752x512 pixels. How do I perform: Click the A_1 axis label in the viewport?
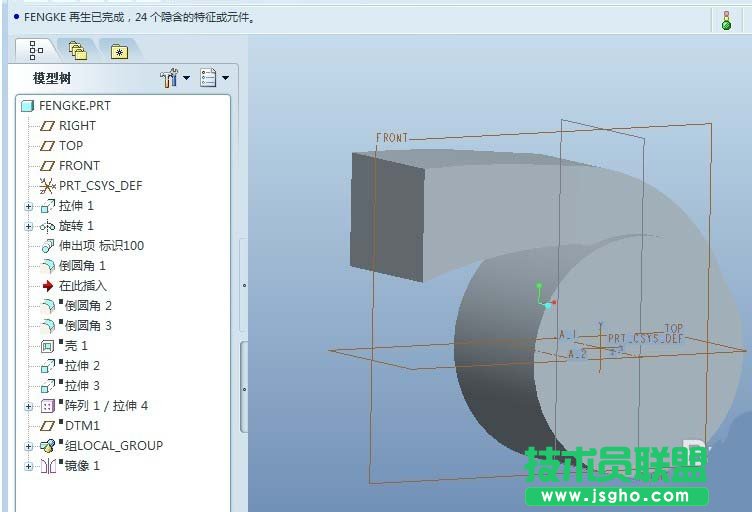pyautogui.click(x=567, y=335)
